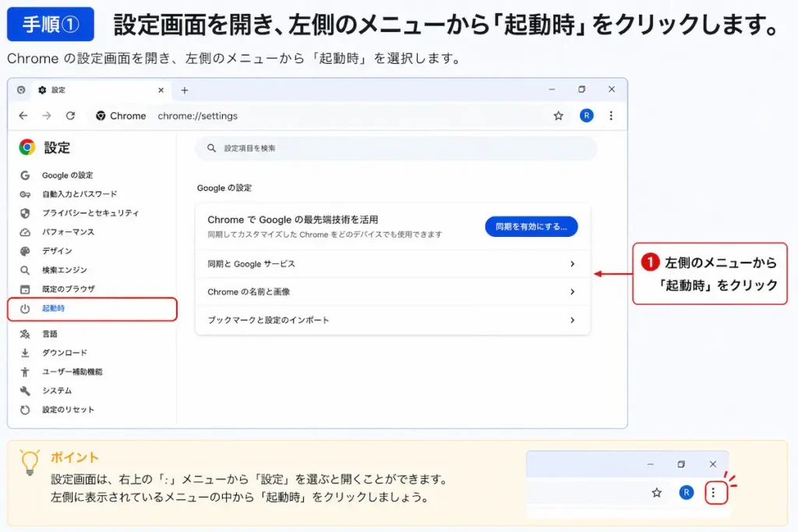The height and width of the screenshot is (532, 798).
Task: Click the magnifier icon in settings search
Action: pos(211,148)
